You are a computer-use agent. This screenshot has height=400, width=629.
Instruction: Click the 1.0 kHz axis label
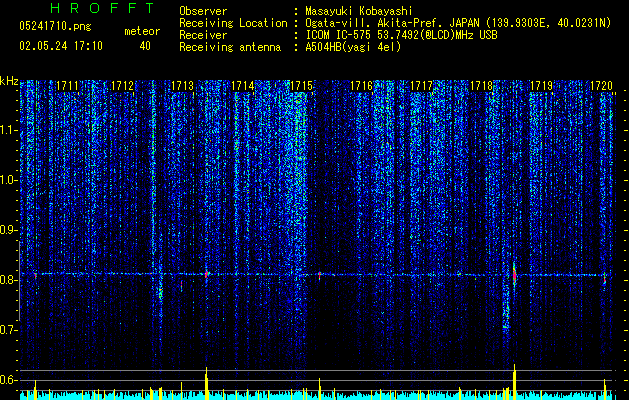coord(9,180)
